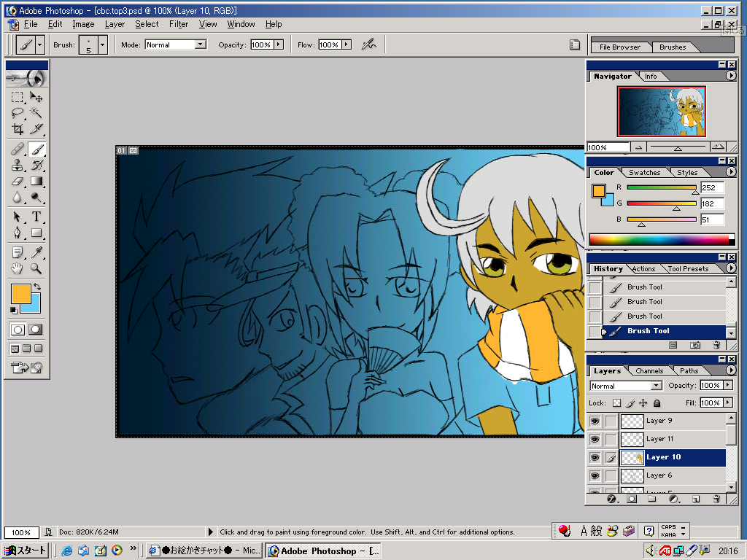747x560 pixels.
Task: Open layer Opacity slider arrow
Action: coord(727,385)
